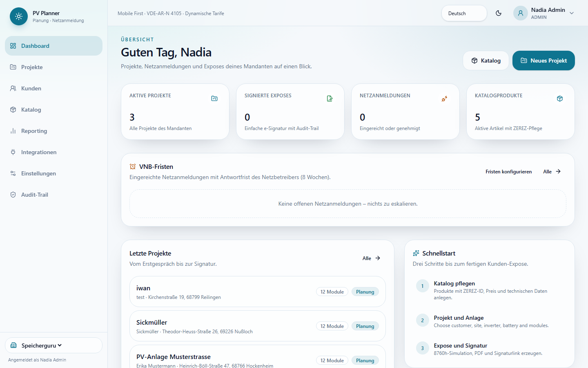Toggle dark mode with the moon icon
The width and height of the screenshot is (588, 368).
point(499,13)
